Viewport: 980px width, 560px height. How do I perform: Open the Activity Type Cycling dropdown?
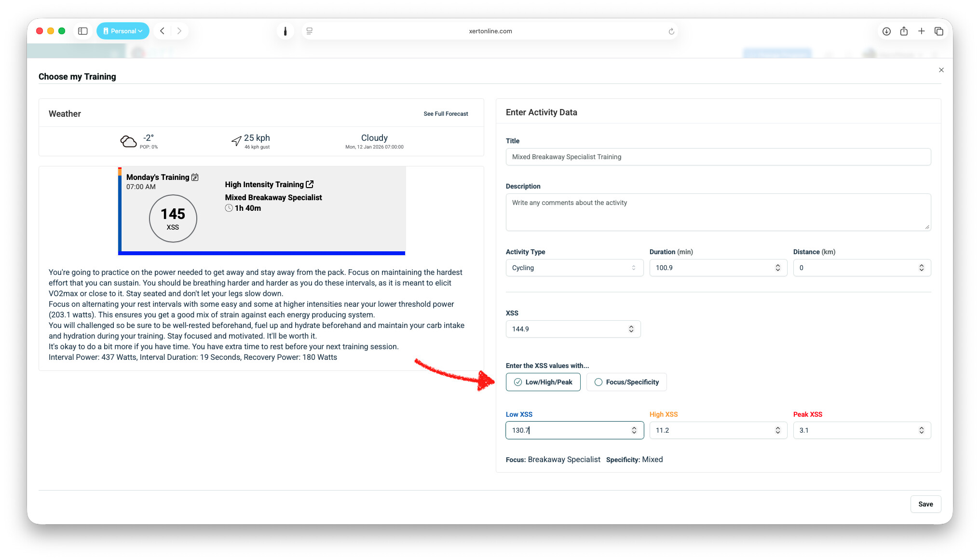pos(574,268)
